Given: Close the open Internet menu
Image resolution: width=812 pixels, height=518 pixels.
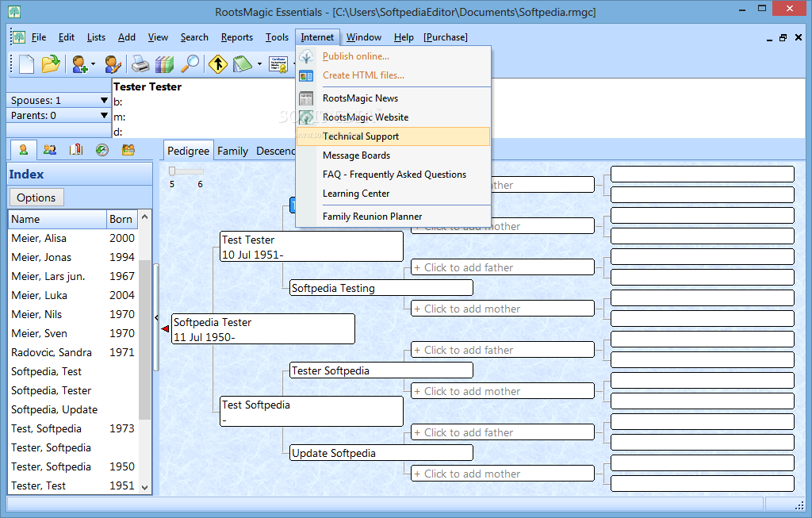Looking at the screenshot, I should click(x=317, y=37).
